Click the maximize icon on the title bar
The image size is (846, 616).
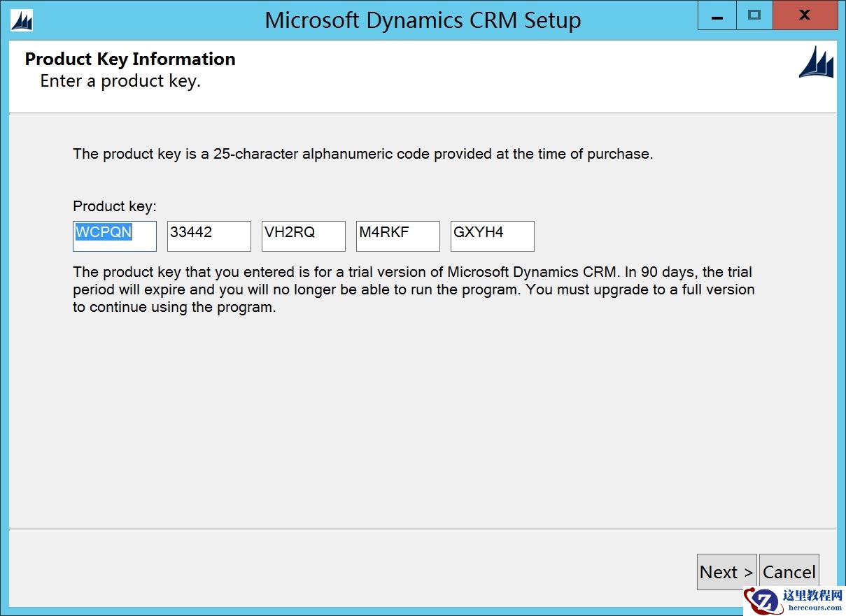(760, 15)
